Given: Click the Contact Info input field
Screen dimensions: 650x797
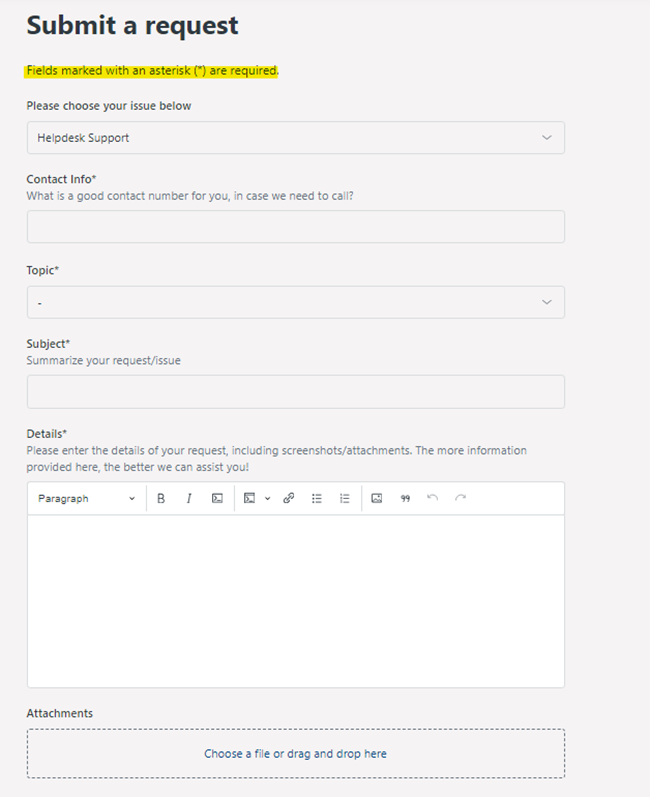Looking at the screenshot, I should tap(295, 227).
